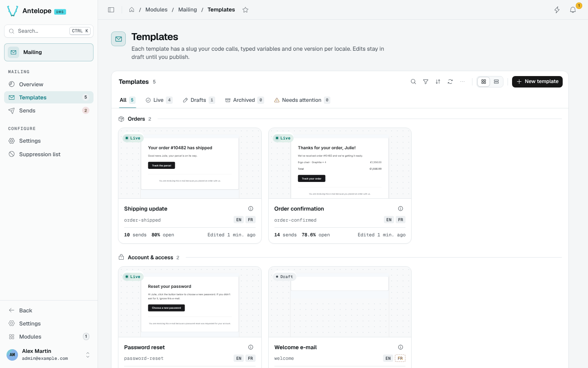588x368 pixels.
Task: Select the Mailing module button
Action: click(49, 52)
